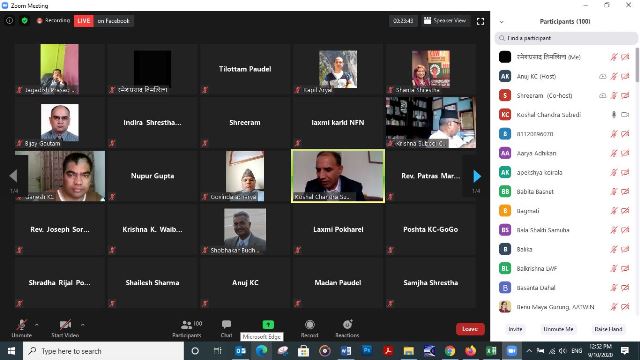Select Poshta KC-GoGo video tile
Image resolution: width=640 pixels, height=360 pixels.
[x=431, y=229]
